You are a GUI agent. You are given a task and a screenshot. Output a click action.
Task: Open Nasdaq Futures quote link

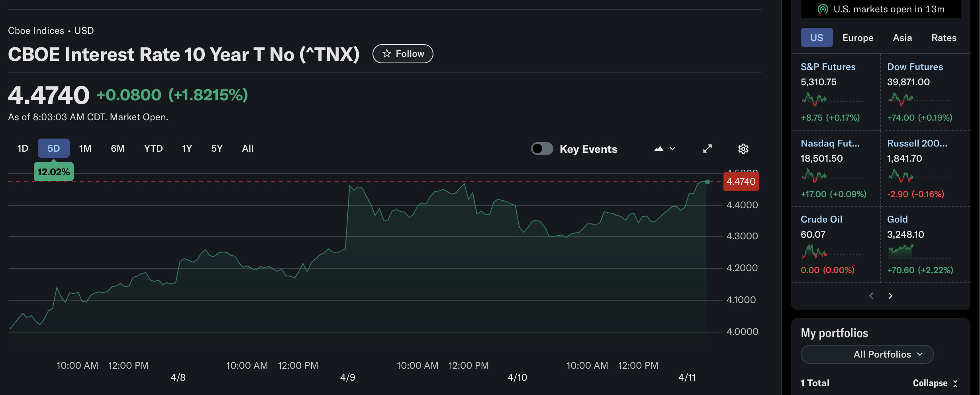tap(830, 143)
